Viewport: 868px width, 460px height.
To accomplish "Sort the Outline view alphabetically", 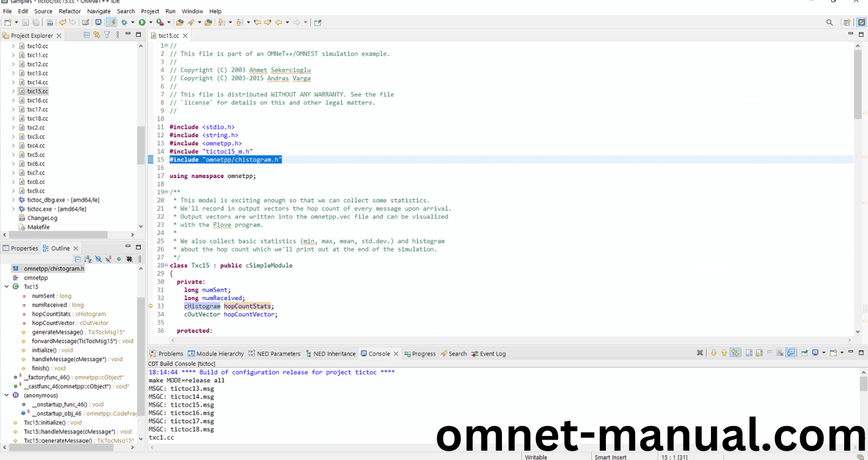I will (x=88, y=259).
